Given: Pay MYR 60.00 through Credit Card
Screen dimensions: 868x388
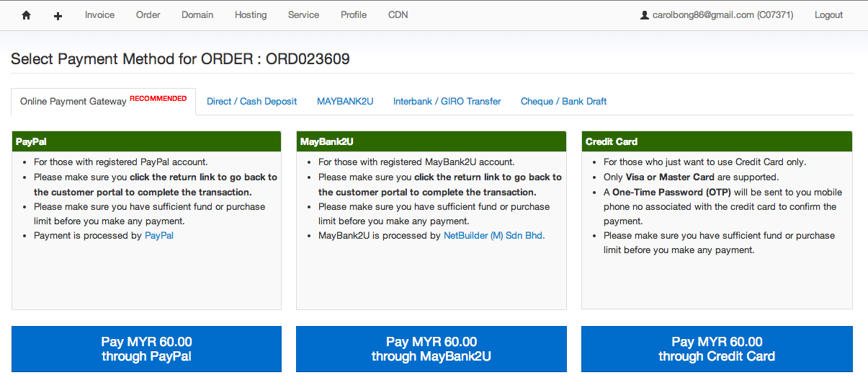Looking at the screenshot, I should coord(717,349).
